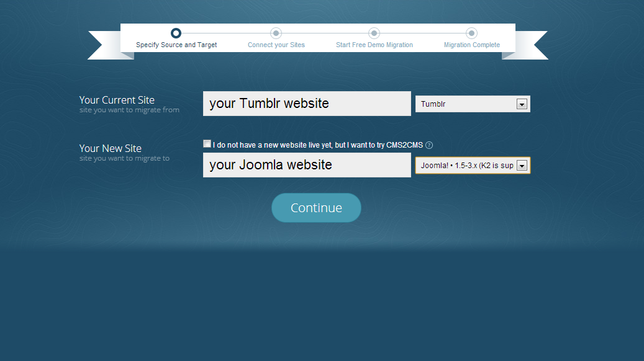Select the Migration Complete step label
The width and height of the screenshot is (644, 361).
pyautogui.click(x=471, y=45)
